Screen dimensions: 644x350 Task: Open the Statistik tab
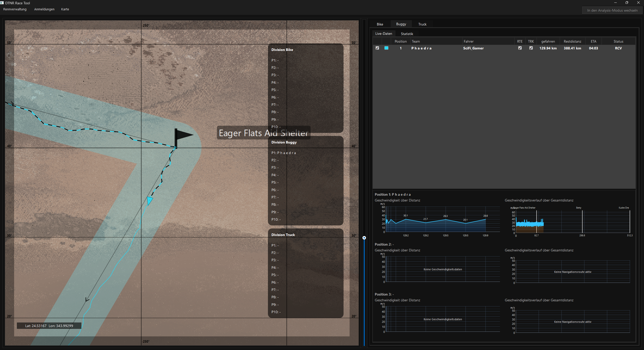407,34
